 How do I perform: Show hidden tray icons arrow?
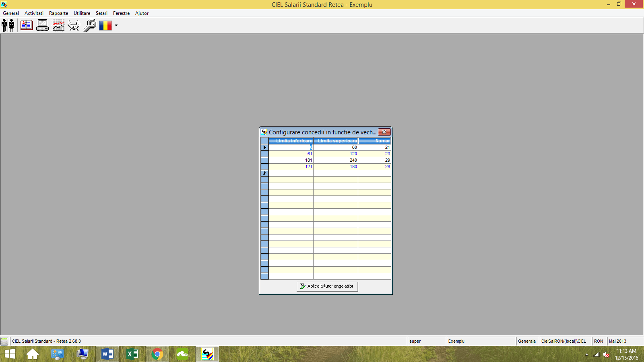(586, 354)
